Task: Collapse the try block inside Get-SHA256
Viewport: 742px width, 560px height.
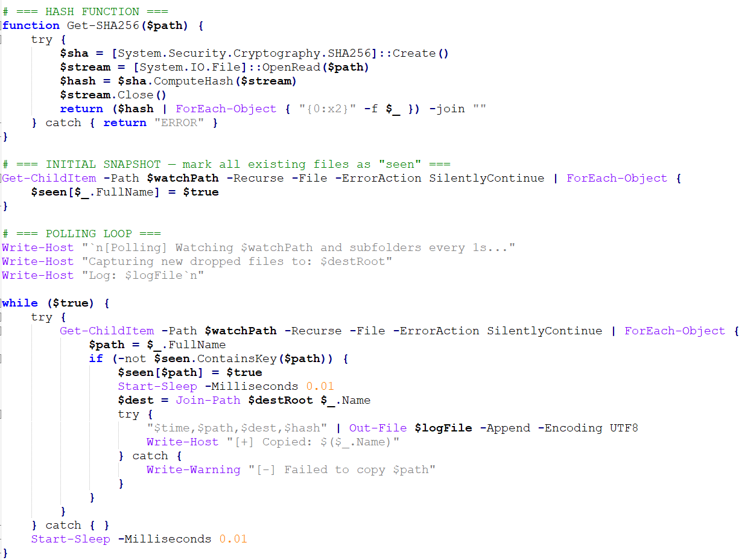Action: [x=2, y=39]
